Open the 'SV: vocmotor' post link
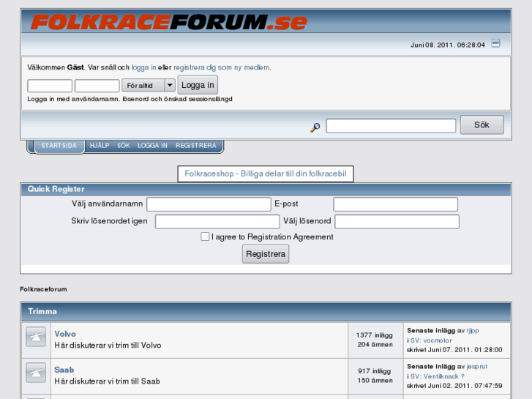Image resolution: width=532 pixels, height=399 pixels. pos(431,340)
